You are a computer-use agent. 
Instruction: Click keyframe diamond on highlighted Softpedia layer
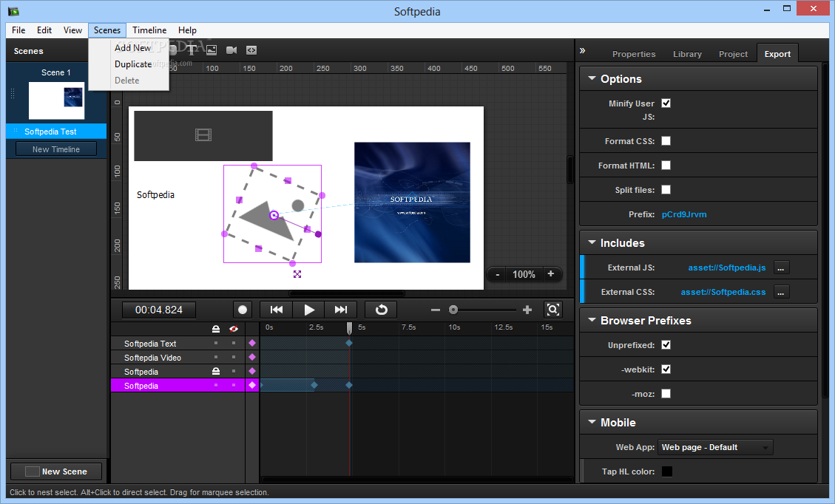coord(252,385)
